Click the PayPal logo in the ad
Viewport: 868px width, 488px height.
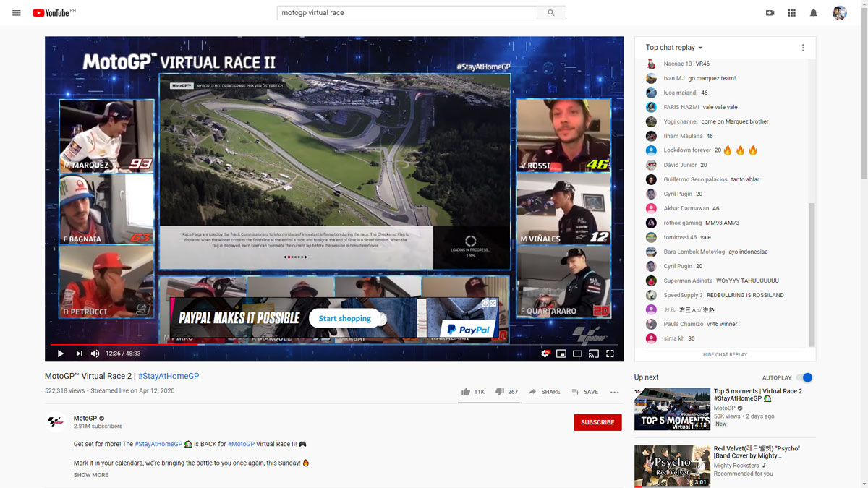469,330
